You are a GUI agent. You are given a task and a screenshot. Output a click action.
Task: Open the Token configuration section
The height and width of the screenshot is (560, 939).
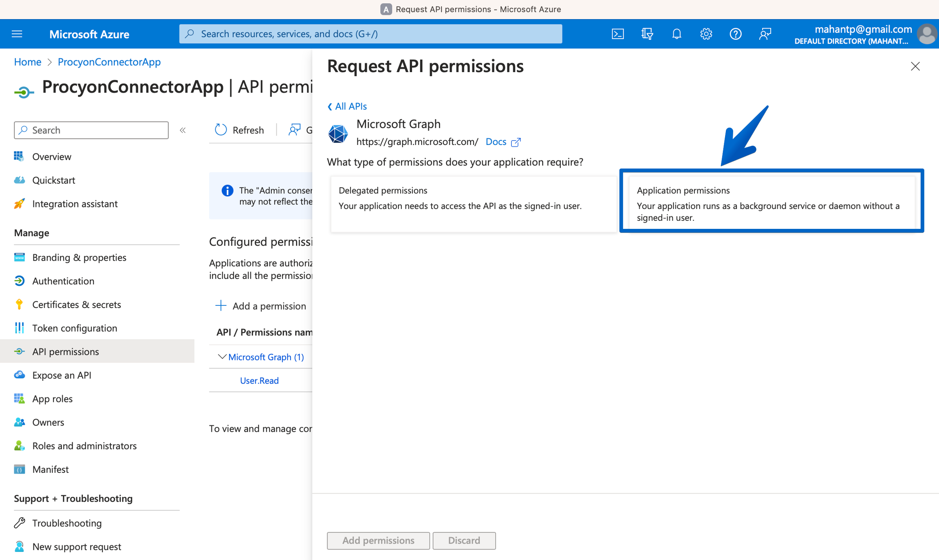coord(75,328)
